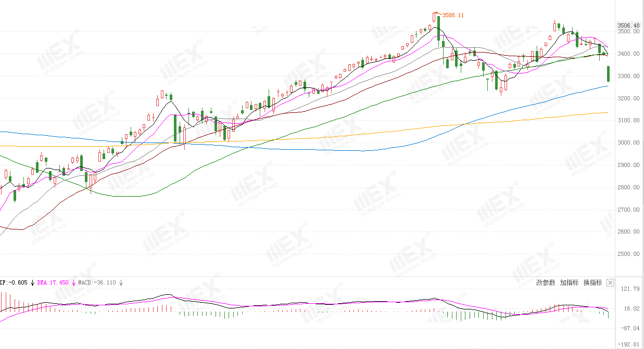Click 加指标 to add an indicator
The height and width of the screenshot is (349, 644).
[x=569, y=283]
